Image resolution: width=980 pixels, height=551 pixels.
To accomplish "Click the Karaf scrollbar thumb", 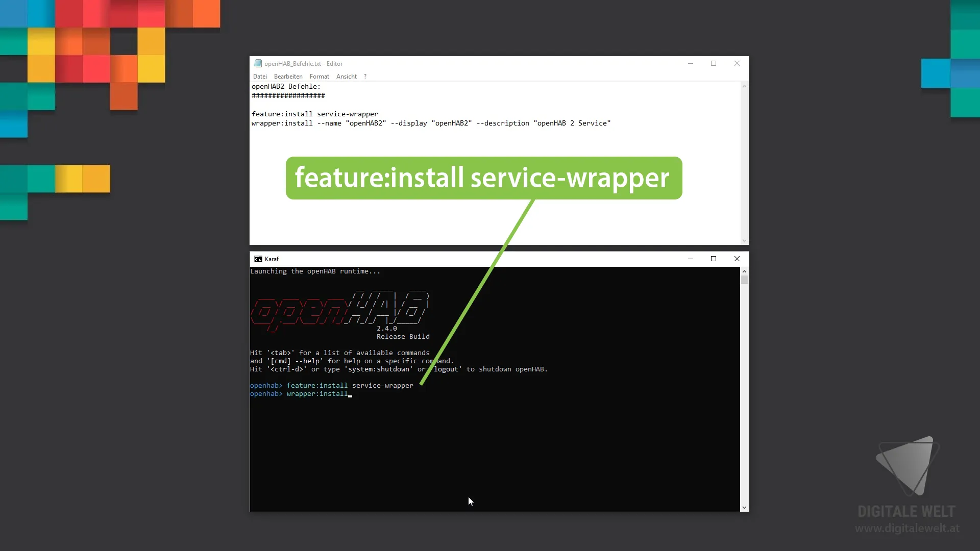I will pos(744,280).
